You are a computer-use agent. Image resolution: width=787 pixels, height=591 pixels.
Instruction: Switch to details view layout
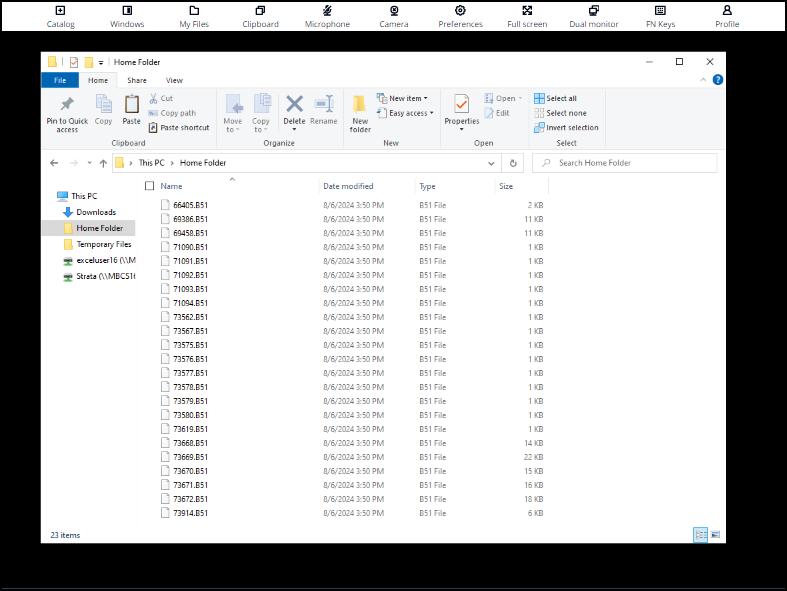click(x=700, y=535)
